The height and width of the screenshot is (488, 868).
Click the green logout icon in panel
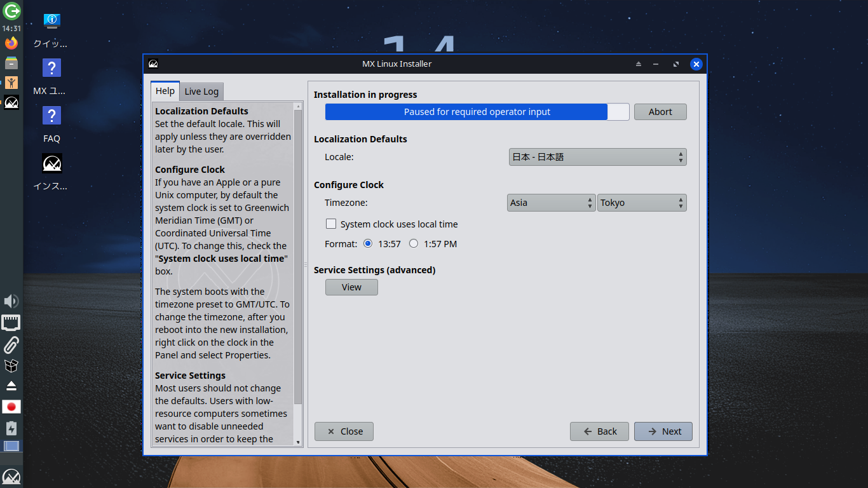coord(11,11)
